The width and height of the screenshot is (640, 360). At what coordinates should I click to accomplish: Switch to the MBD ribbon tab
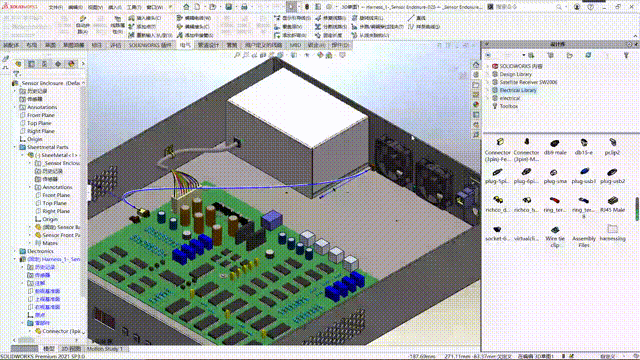click(x=295, y=45)
